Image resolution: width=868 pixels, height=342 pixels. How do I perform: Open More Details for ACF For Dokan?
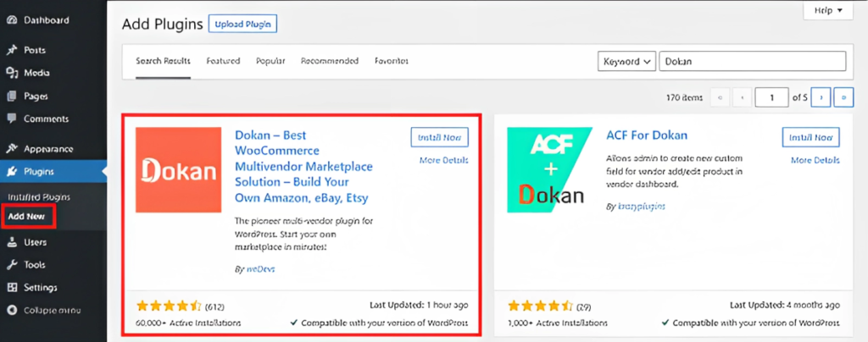[x=815, y=161]
